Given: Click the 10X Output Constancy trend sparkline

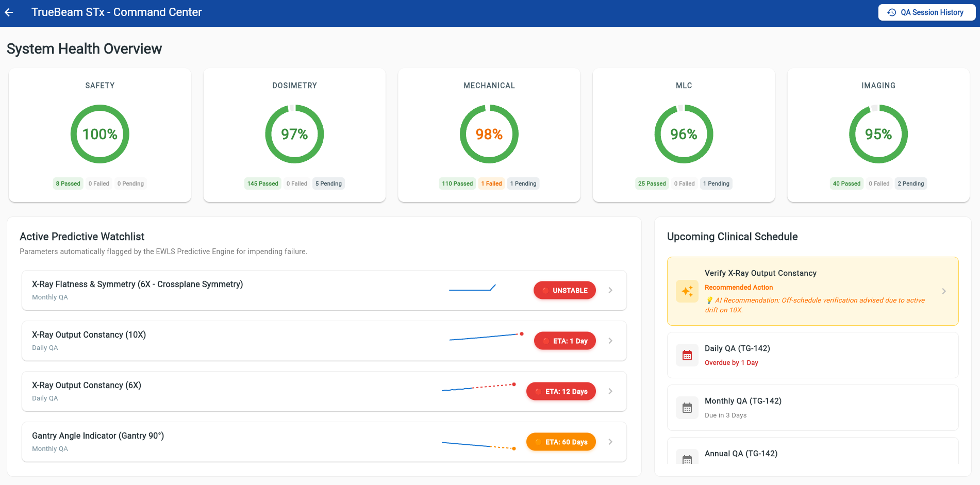Looking at the screenshot, I should pyautogui.click(x=487, y=337).
